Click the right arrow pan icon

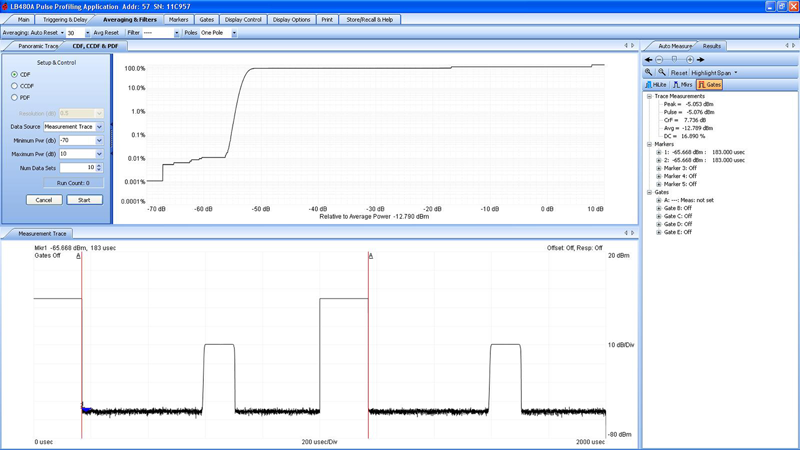[x=701, y=60]
